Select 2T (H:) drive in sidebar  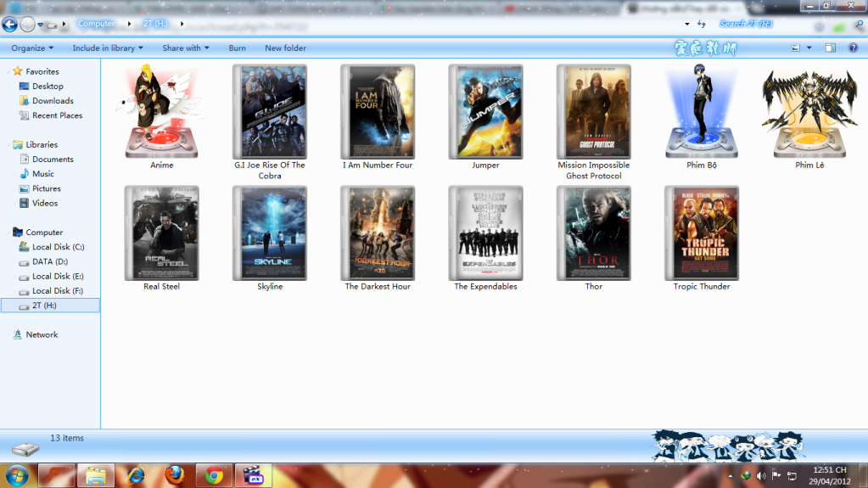(50, 306)
